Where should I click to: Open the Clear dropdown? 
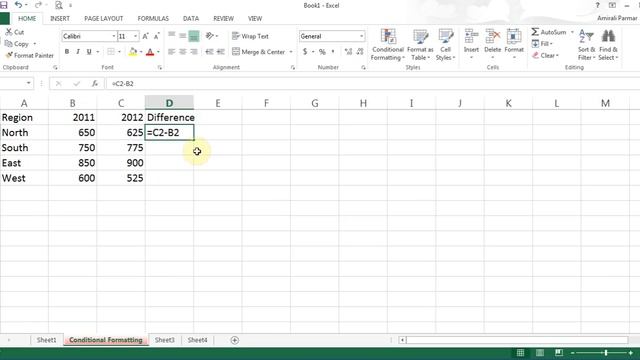545,56
